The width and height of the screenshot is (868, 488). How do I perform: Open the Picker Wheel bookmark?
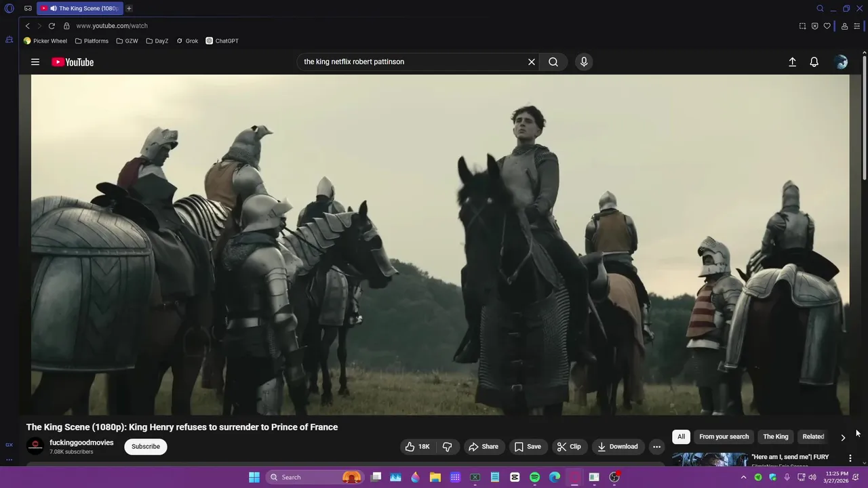point(45,41)
